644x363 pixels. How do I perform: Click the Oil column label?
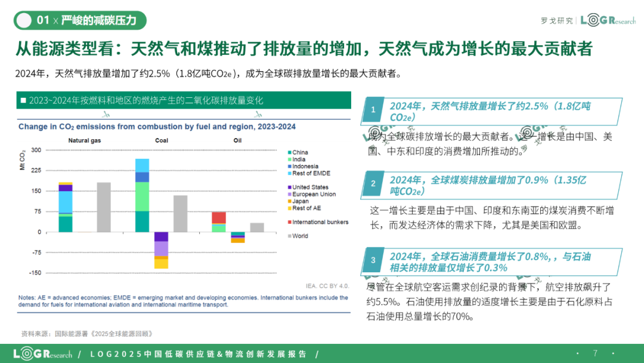coord(237,140)
